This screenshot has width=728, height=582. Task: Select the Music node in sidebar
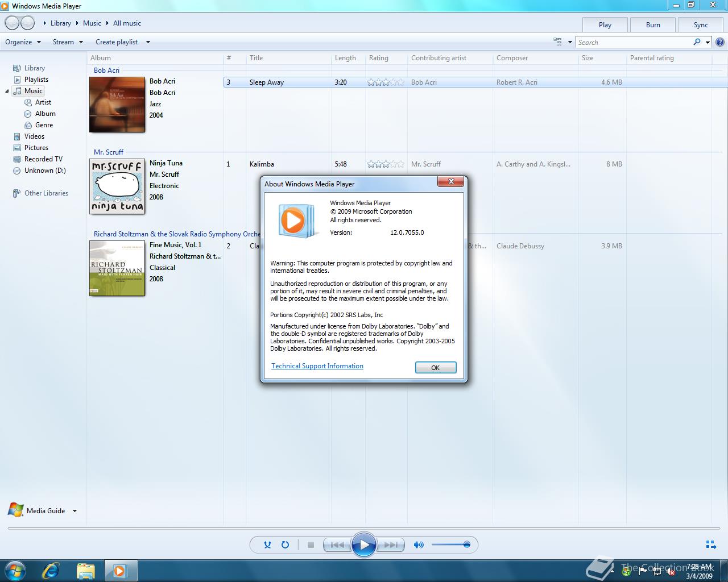tap(28, 91)
